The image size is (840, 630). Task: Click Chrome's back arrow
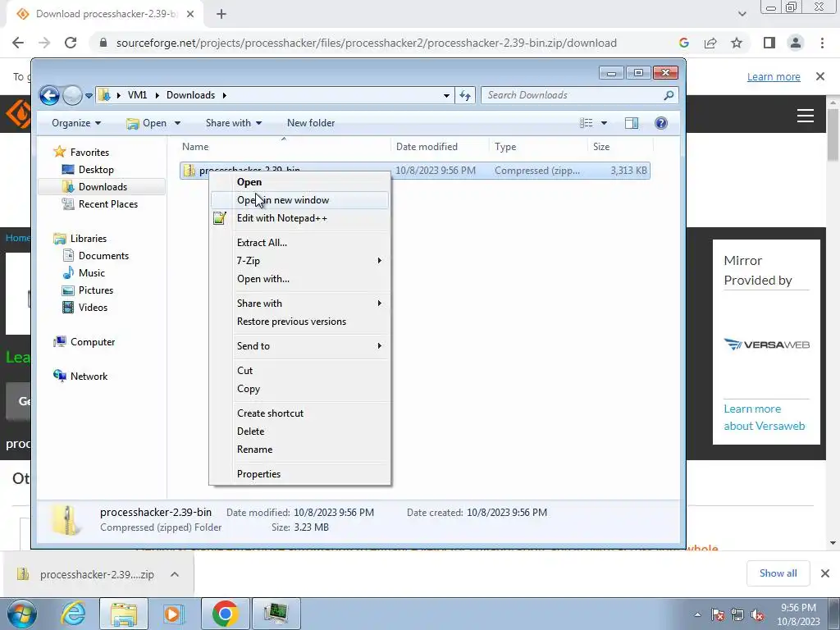tap(18, 43)
